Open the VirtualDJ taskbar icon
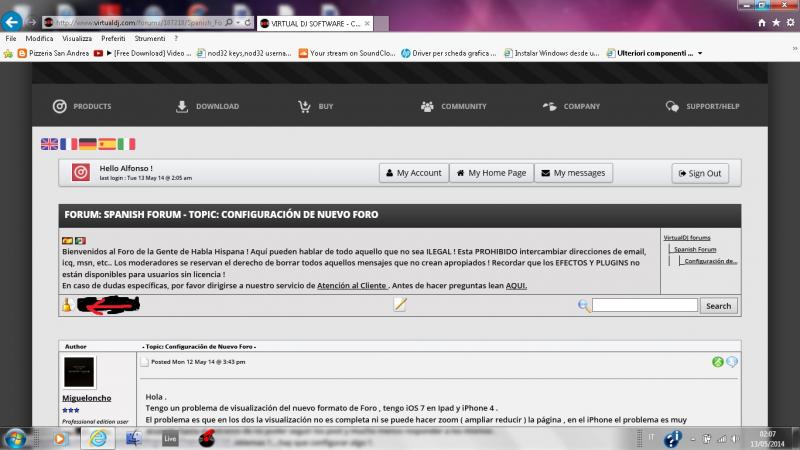Screen dimensions: 800x450 coord(207,439)
